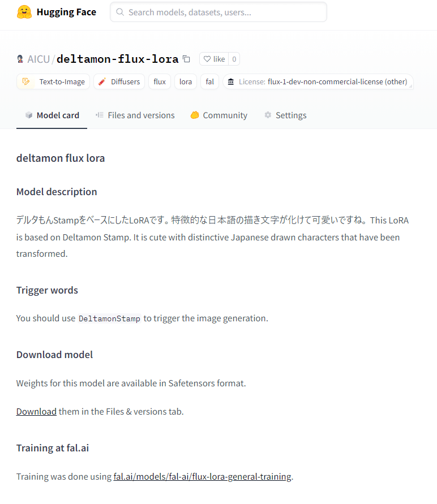
Task: Switch to the Model card tab
Action: [52, 115]
